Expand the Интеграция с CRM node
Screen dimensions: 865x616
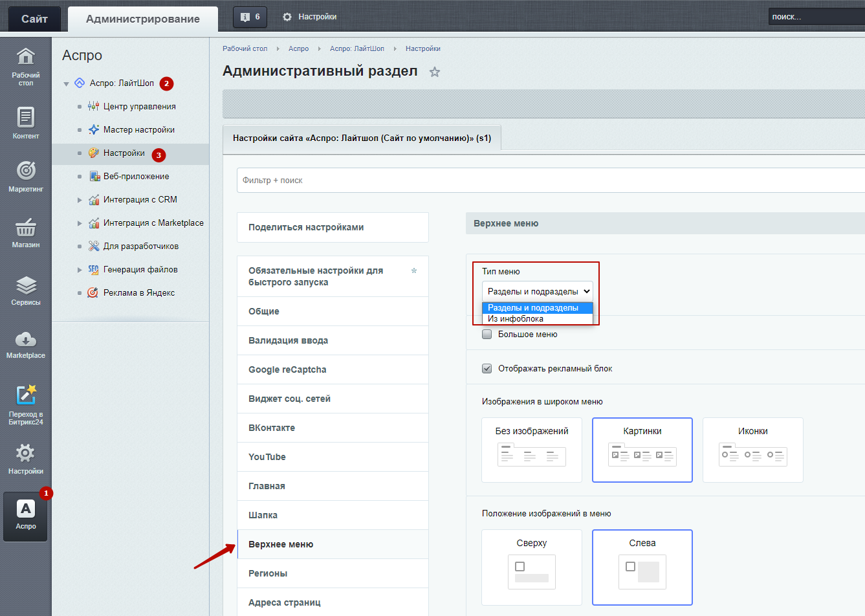(x=80, y=200)
